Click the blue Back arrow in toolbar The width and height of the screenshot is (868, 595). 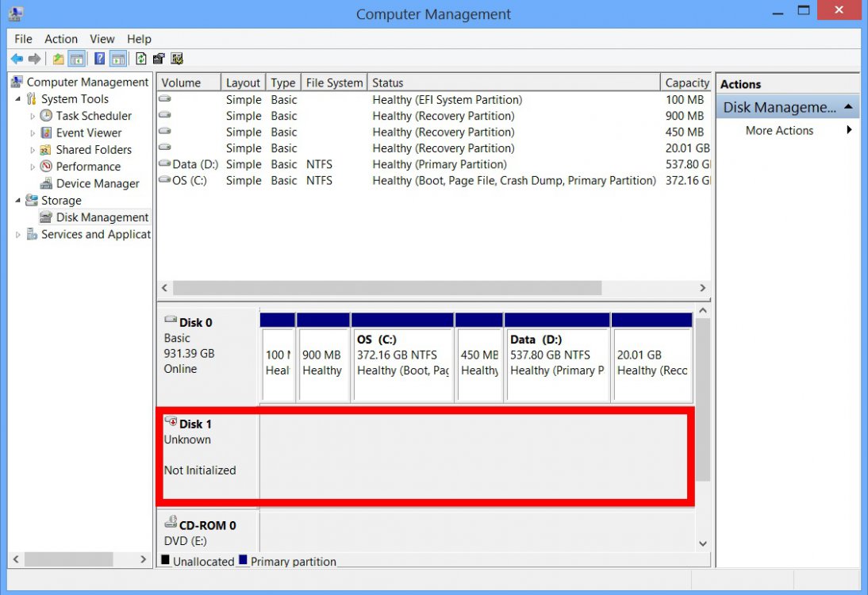[17, 59]
